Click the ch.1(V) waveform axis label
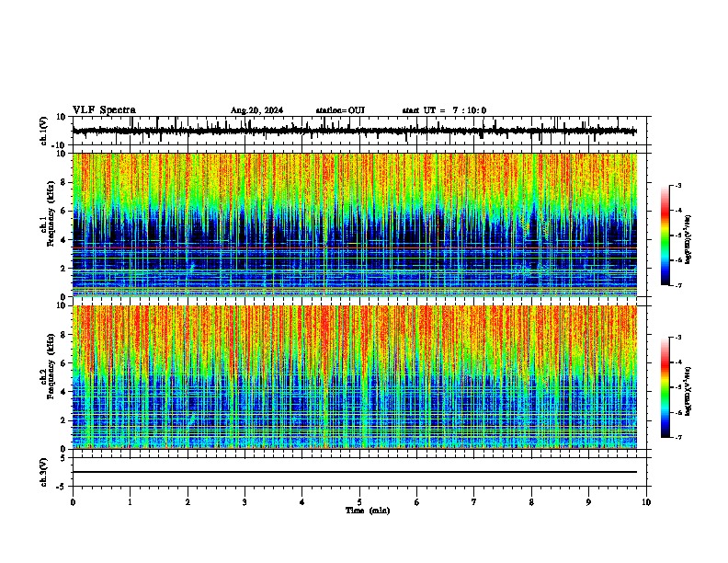Viewport: 728px width, 563px height. click(44, 131)
